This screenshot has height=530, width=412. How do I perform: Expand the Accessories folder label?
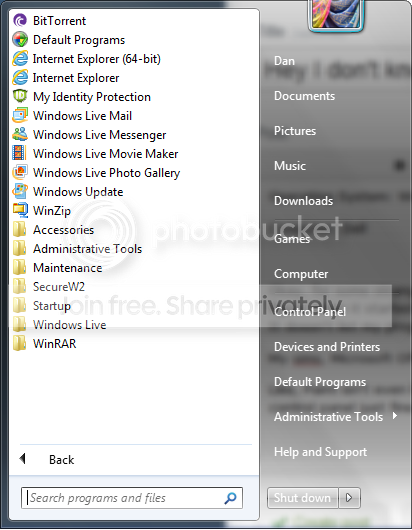[x=64, y=230]
